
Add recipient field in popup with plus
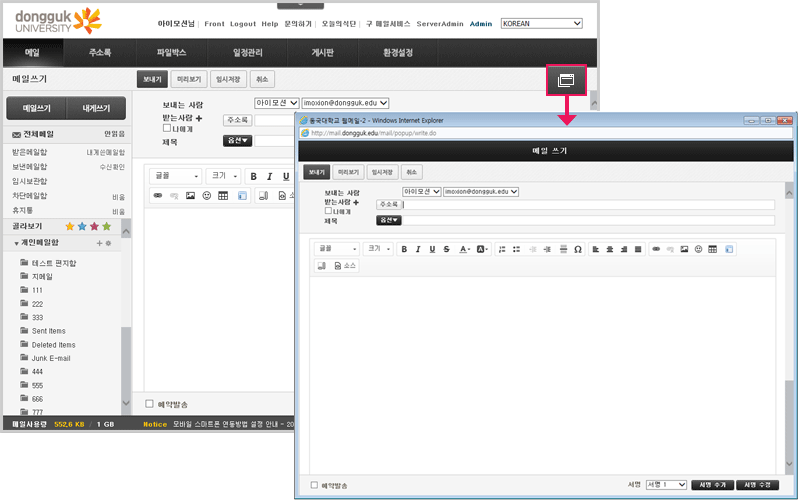(x=356, y=202)
